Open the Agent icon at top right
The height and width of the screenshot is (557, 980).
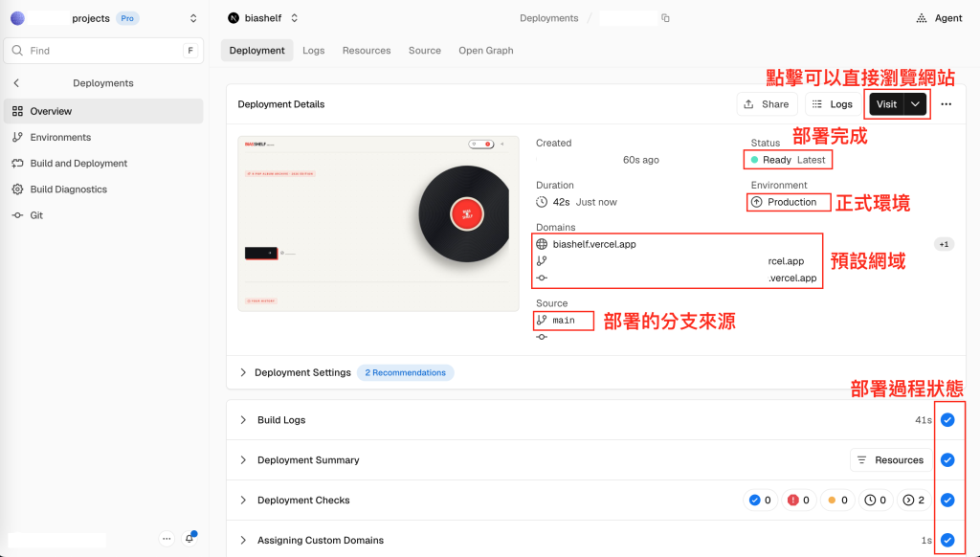[922, 18]
